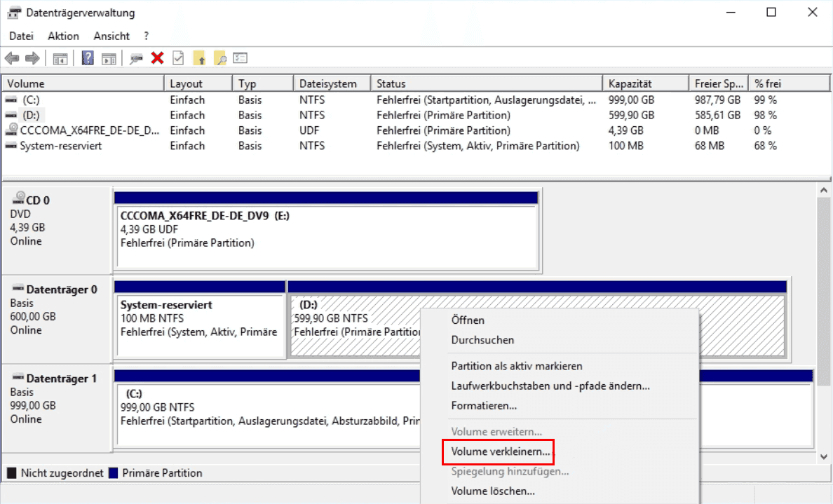Screen dimensions: 833x504
Task: Click the red X delete icon
Action: point(157,58)
